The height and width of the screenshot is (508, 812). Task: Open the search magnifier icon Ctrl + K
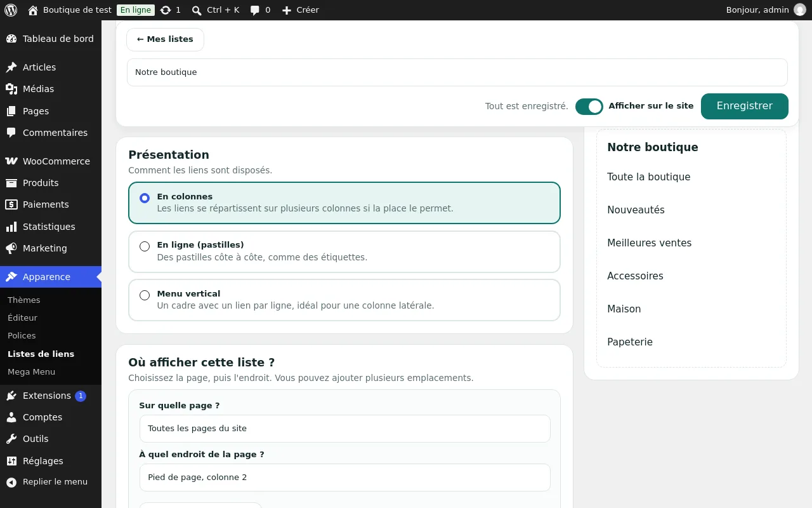197,10
